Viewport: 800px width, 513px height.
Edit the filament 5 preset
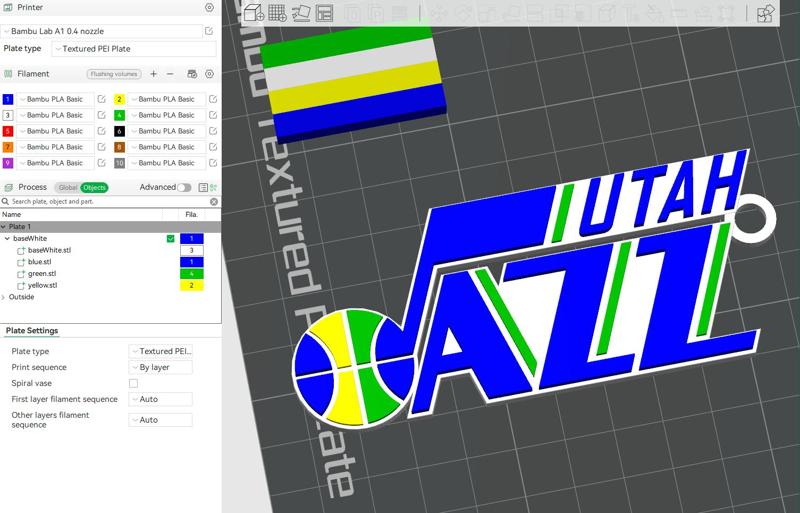102,131
